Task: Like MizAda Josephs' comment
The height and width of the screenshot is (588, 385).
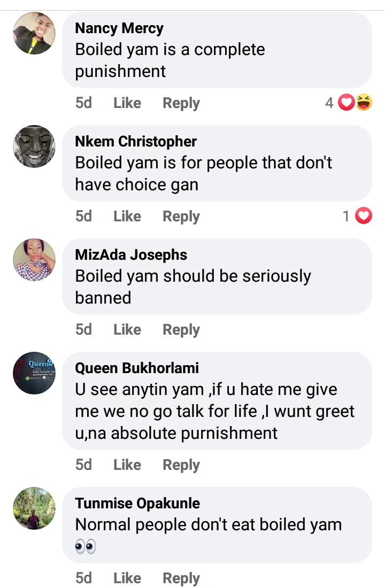Action: coord(127,329)
